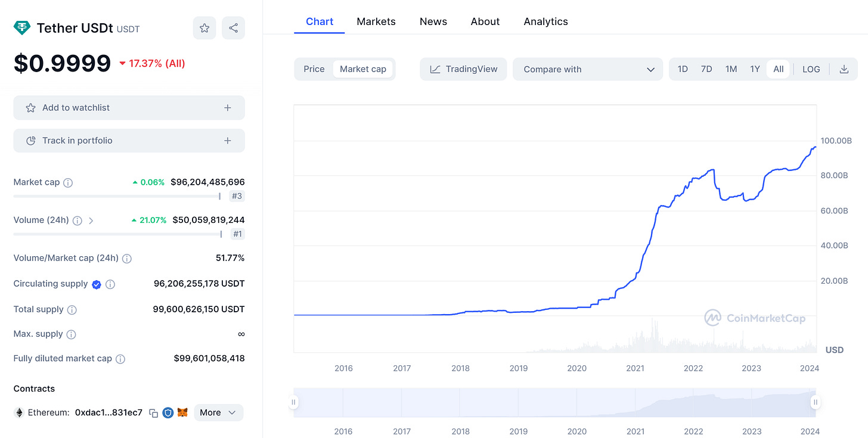
Task: Set chart range to 1D
Action: pos(683,69)
